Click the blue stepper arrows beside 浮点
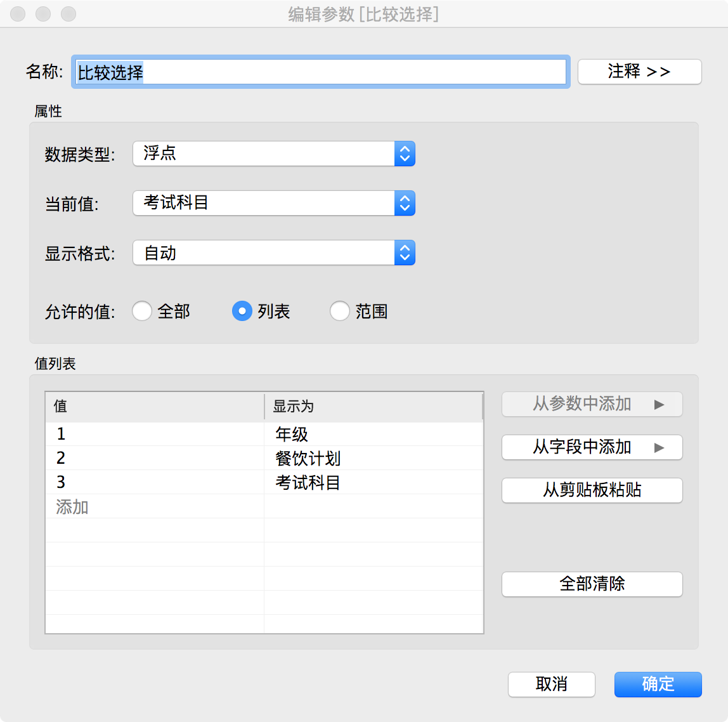 (405, 154)
